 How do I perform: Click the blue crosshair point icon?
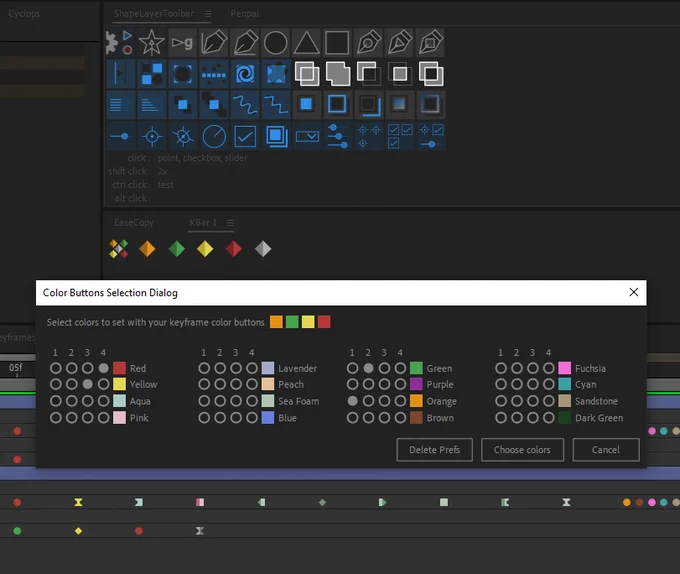click(x=152, y=136)
